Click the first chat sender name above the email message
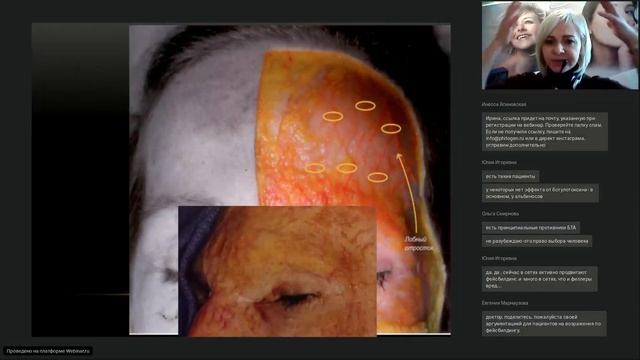The image size is (640, 360). click(x=504, y=104)
